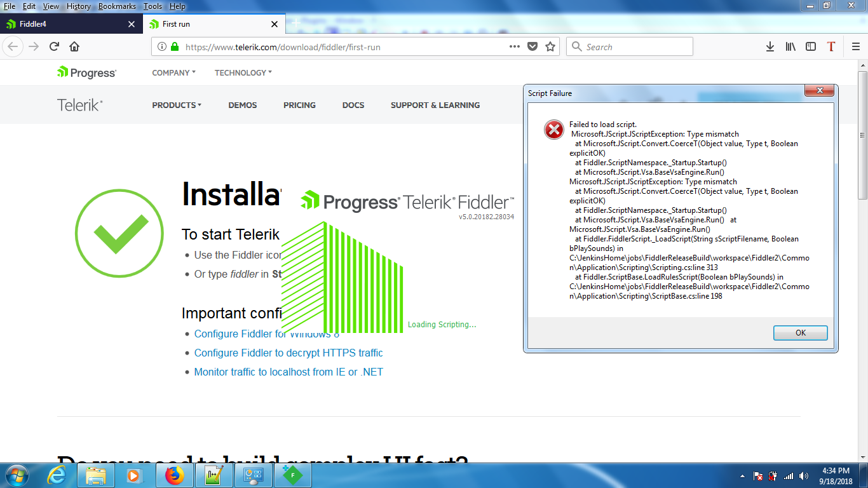Open the DEMOS page link
The width and height of the screenshot is (868, 488).
(243, 105)
